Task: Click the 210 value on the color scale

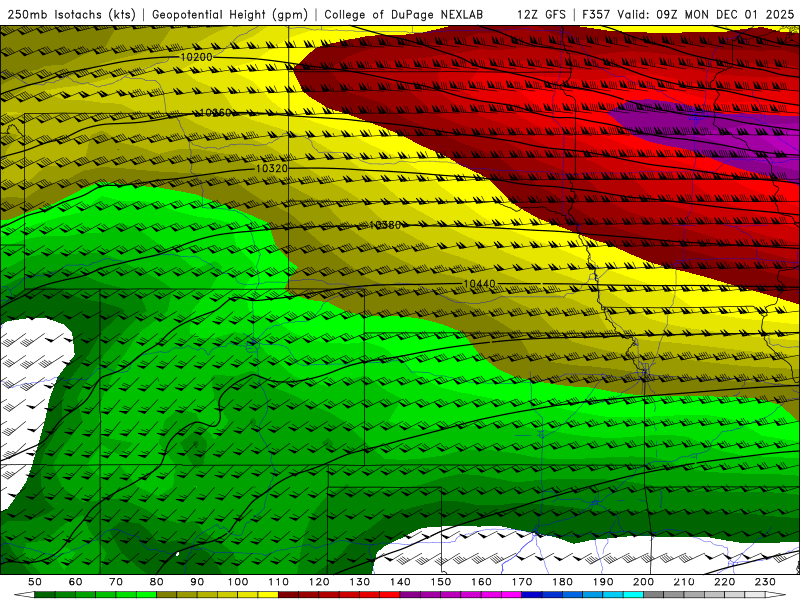Action: (685, 582)
